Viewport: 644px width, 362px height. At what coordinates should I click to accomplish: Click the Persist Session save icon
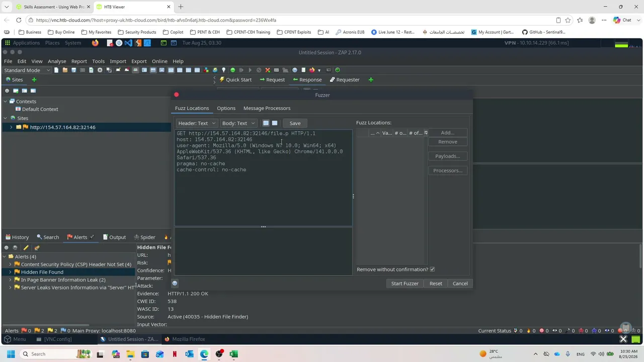click(74, 70)
